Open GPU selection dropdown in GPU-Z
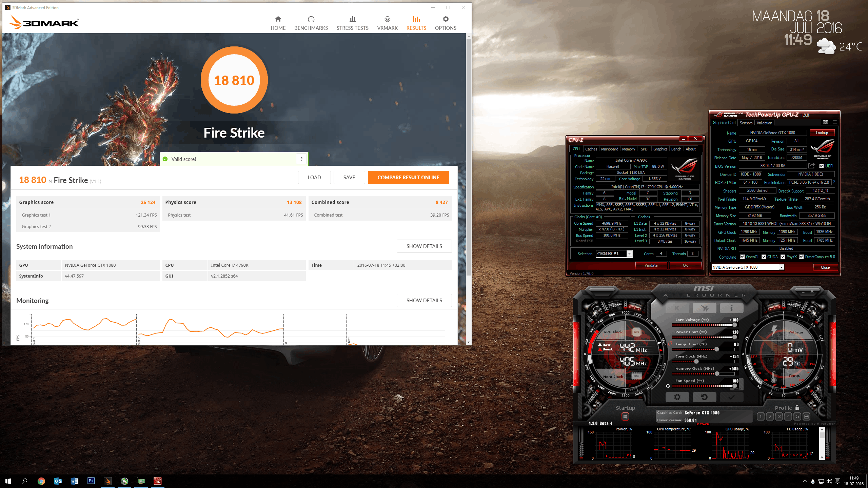 click(781, 267)
